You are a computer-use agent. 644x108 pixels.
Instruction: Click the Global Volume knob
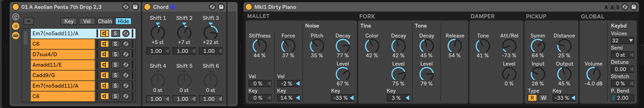[x=593, y=74]
